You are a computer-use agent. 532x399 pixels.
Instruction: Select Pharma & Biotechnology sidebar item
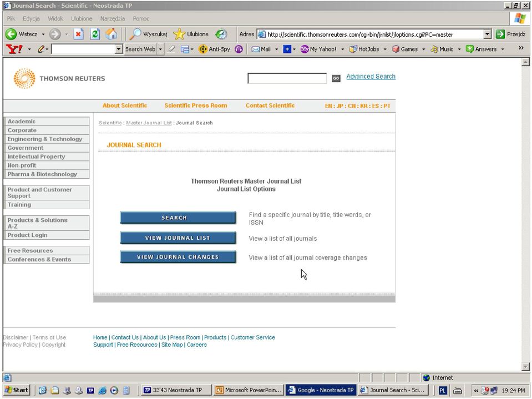(47, 174)
